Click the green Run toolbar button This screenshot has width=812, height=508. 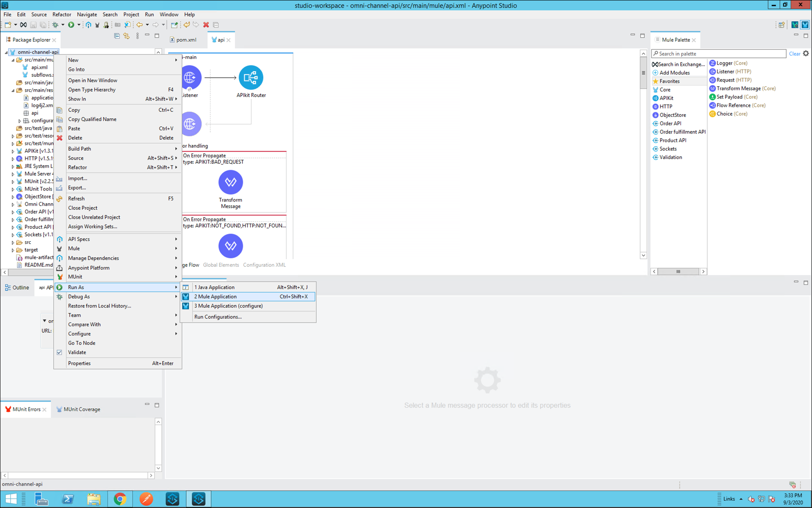tap(71, 25)
